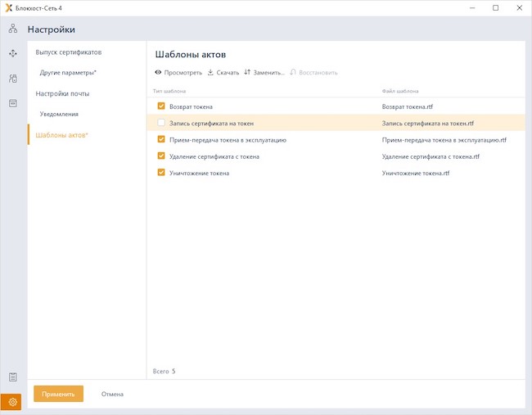Viewport: 532px width, 415px height.
Task: Sort by the Тип шаблона column header
Action: coord(169,91)
